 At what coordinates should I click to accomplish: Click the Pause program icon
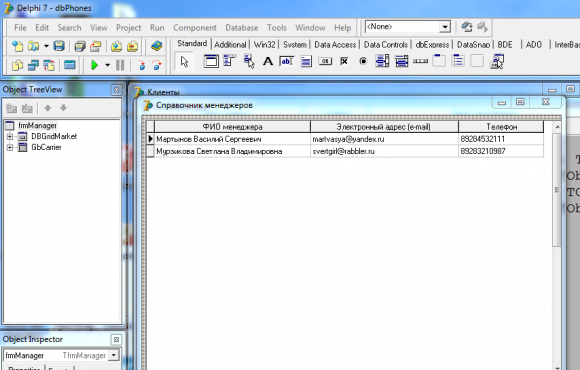[120, 65]
